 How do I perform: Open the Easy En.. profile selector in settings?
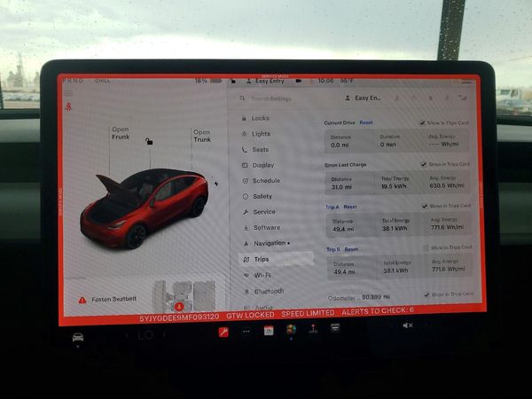point(363,98)
